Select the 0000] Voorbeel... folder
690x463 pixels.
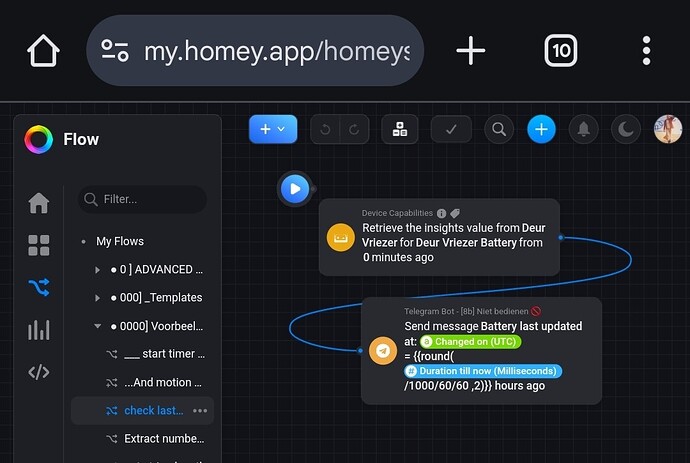point(157,326)
